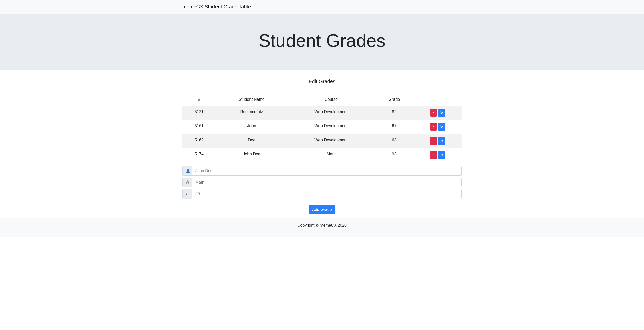
Task: Click the person icon beside the name field
Action: 187,171
